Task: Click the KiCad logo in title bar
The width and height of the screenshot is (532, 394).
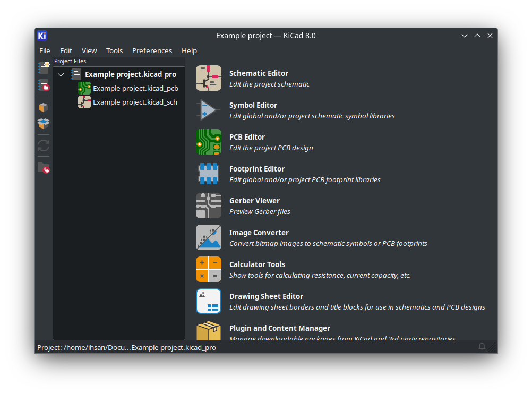Action: [42, 36]
